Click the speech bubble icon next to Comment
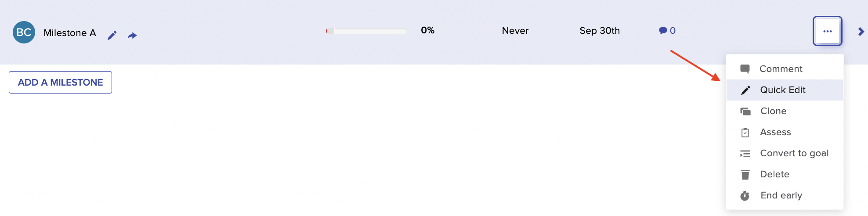 click(x=745, y=69)
